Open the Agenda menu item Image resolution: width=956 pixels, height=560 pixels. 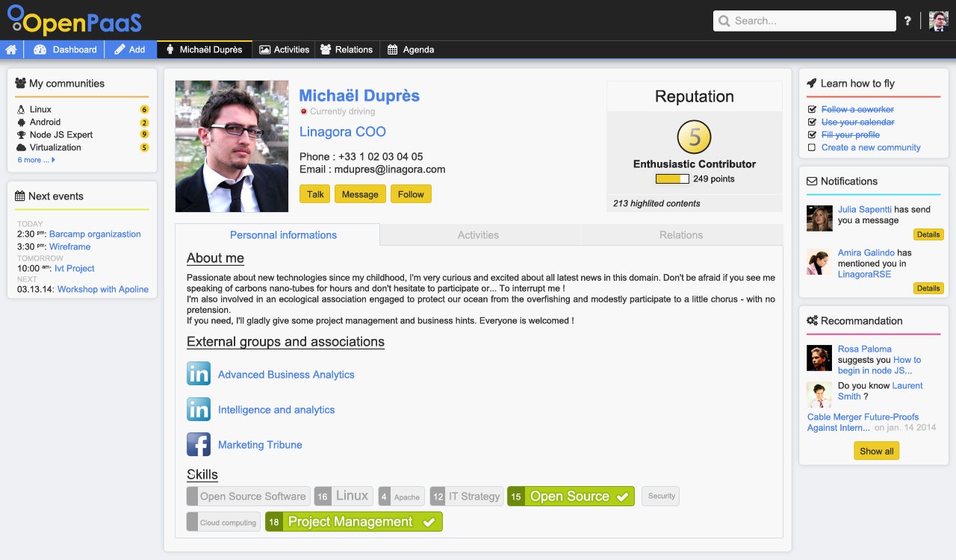tap(411, 50)
